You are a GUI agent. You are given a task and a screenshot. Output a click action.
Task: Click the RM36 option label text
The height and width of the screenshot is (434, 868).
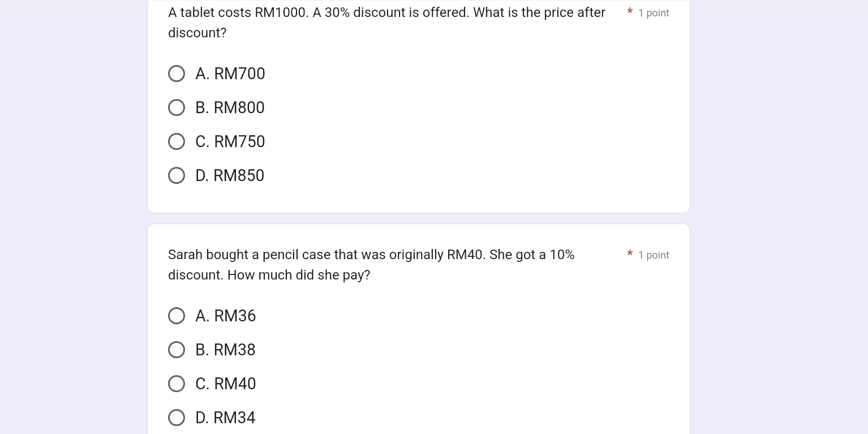[226, 316]
